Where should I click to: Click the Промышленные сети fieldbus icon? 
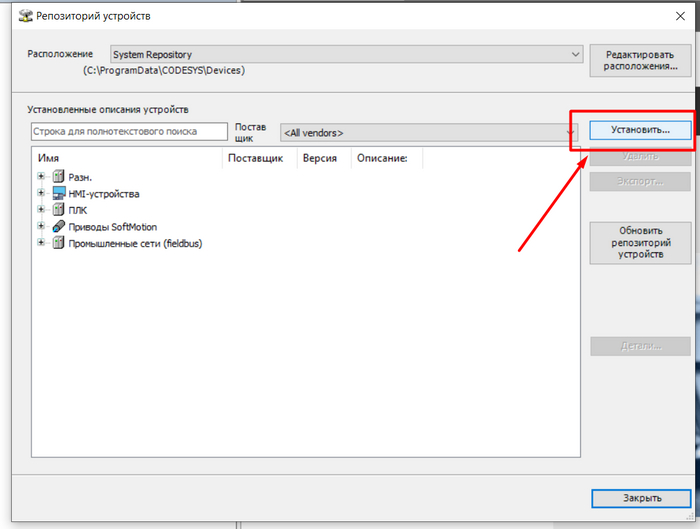click(x=58, y=243)
